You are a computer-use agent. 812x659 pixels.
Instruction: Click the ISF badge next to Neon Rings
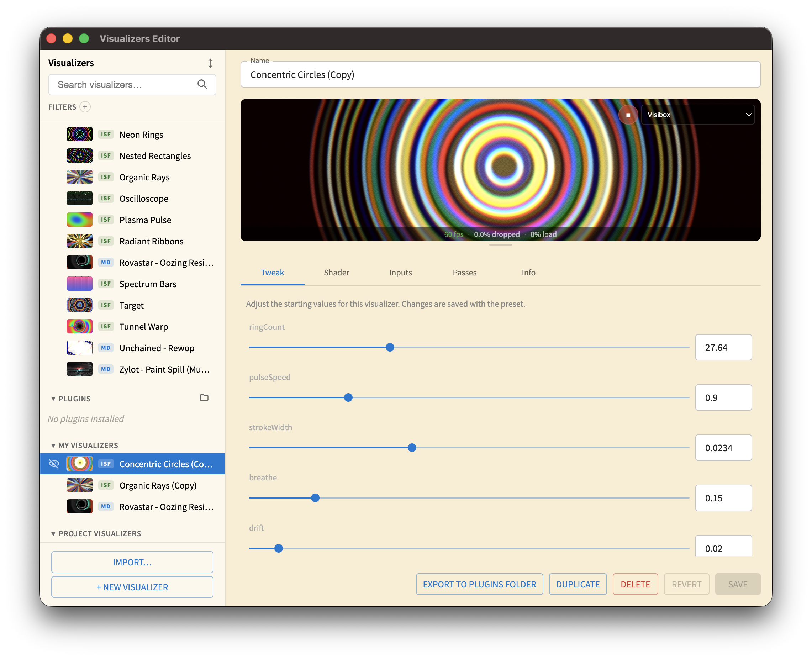click(106, 134)
